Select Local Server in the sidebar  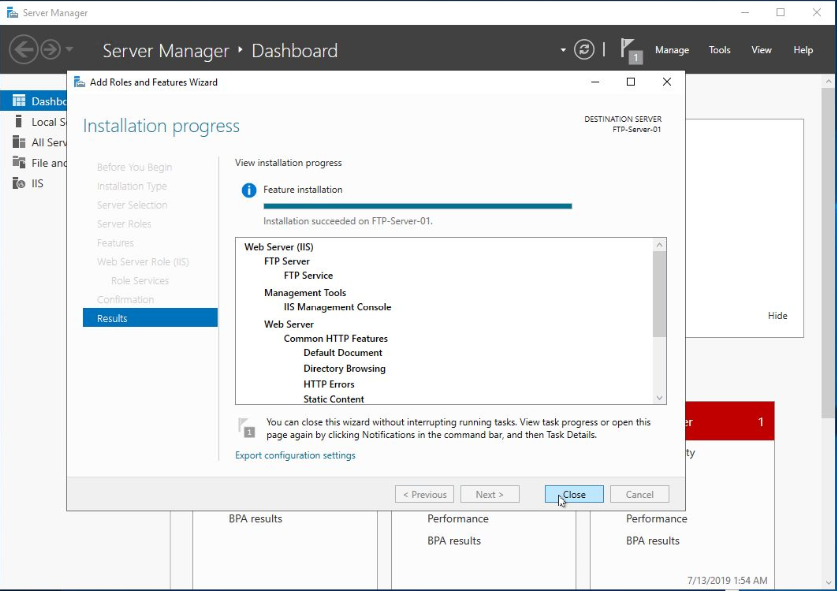(x=34, y=122)
